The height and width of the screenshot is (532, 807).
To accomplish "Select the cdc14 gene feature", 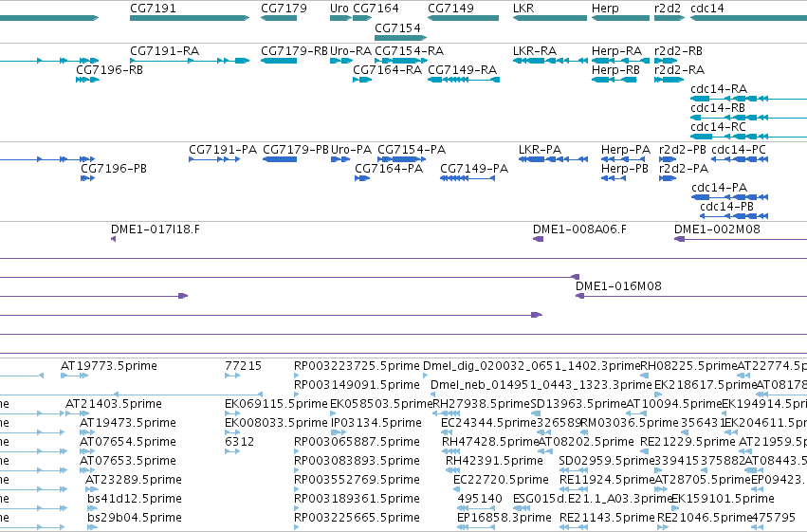I will click(749, 18).
